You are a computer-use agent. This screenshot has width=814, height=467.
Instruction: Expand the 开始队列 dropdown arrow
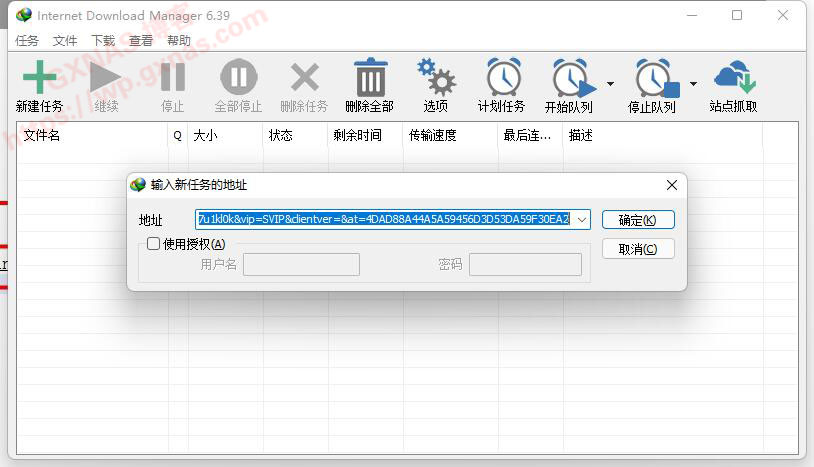click(x=610, y=84)
